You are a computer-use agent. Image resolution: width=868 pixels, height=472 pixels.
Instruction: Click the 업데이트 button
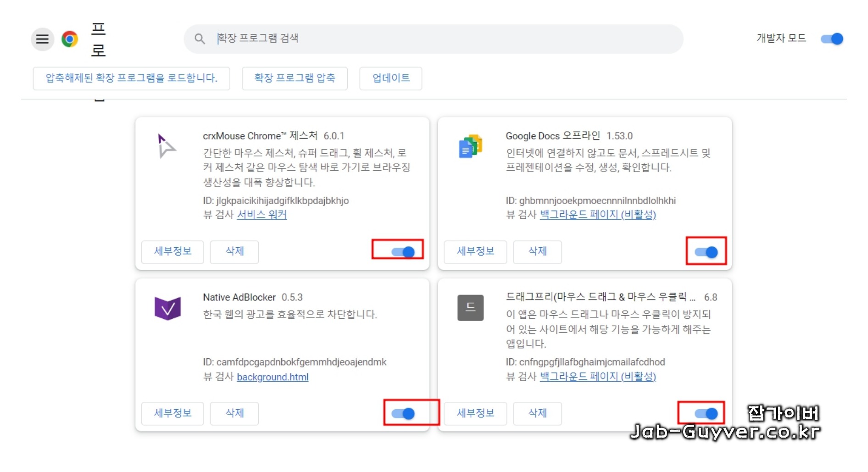391,78
